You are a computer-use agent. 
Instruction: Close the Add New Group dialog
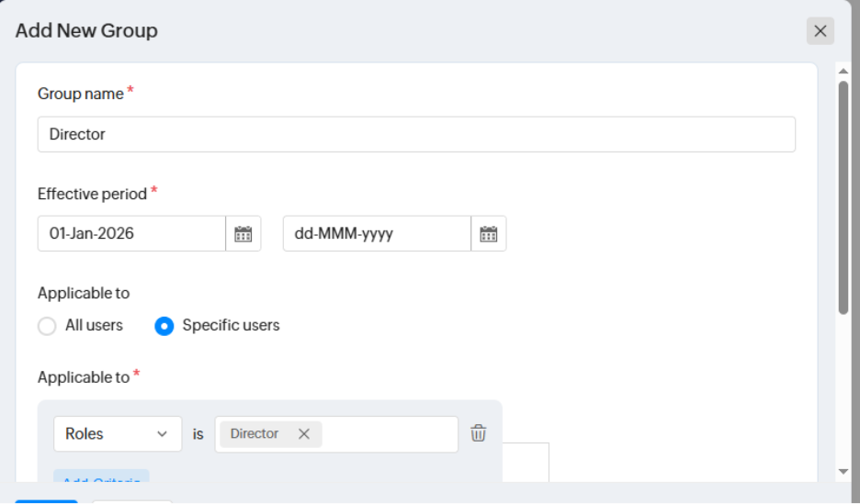820,30
